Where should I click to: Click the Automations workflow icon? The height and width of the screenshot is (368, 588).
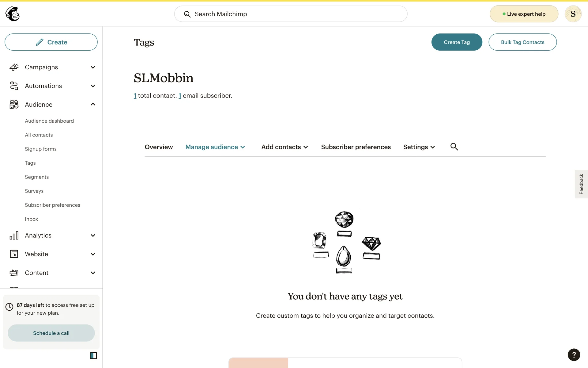(14, 86)
